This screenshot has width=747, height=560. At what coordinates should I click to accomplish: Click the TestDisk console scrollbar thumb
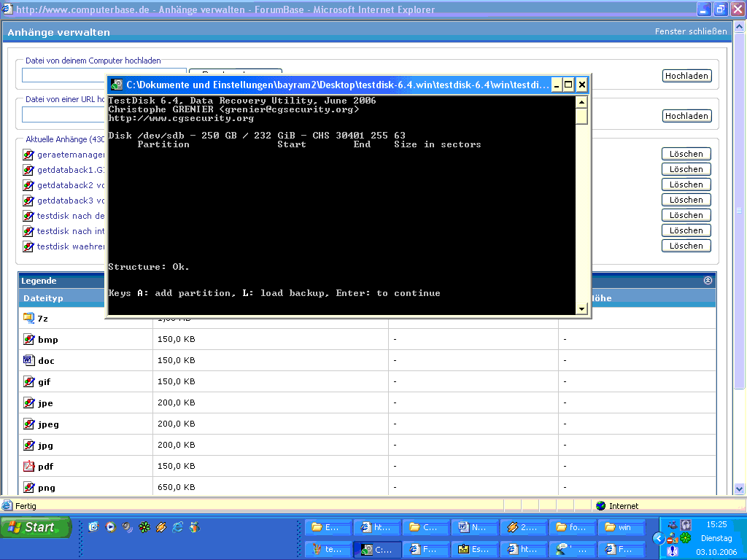click(581, 116)
